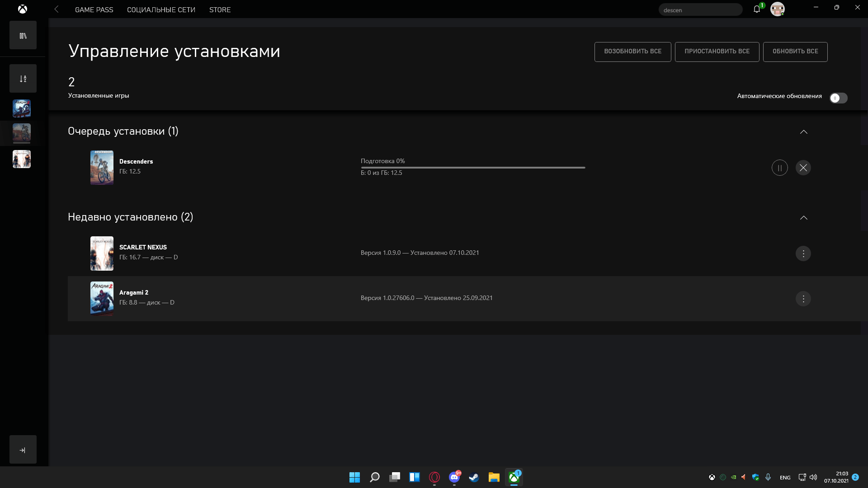Viewport: 868px width, 488px height.
Task: Click Версия 1.0.27606.0 installed info text
Action: (426, 298)
